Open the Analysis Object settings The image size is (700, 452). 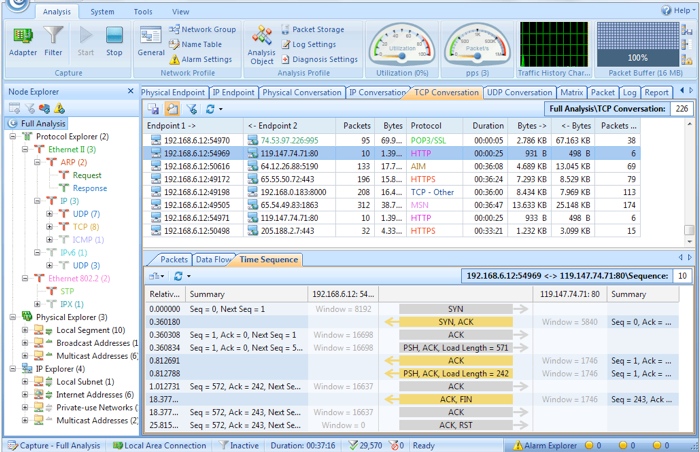coord(262,45)
